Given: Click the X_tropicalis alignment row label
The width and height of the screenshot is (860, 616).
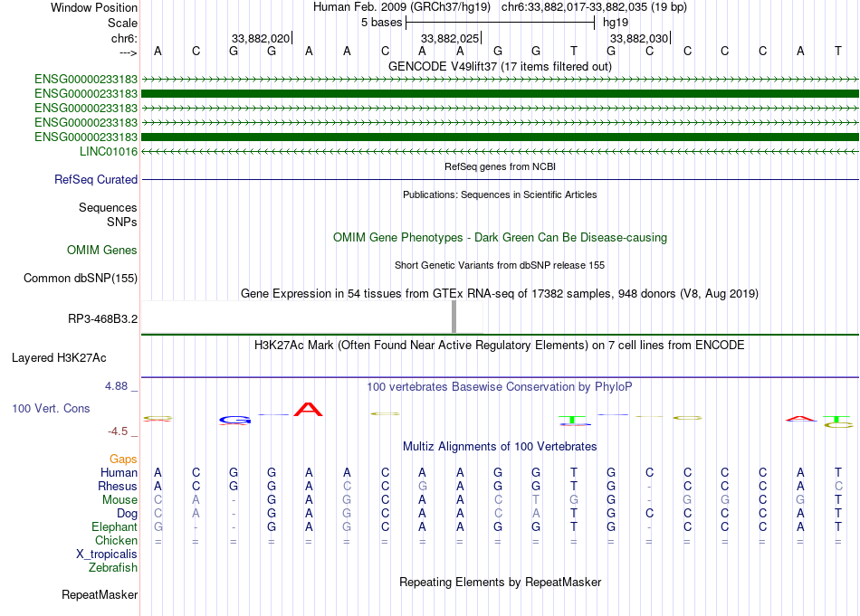Looking at the screenshot, I should (x=107, y=554).
